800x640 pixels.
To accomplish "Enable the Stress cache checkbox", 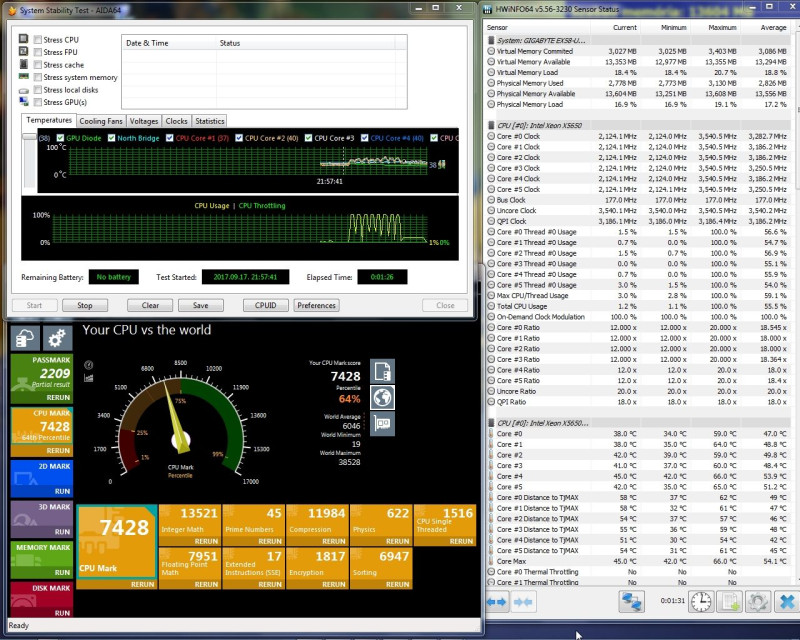I will 38,65.
